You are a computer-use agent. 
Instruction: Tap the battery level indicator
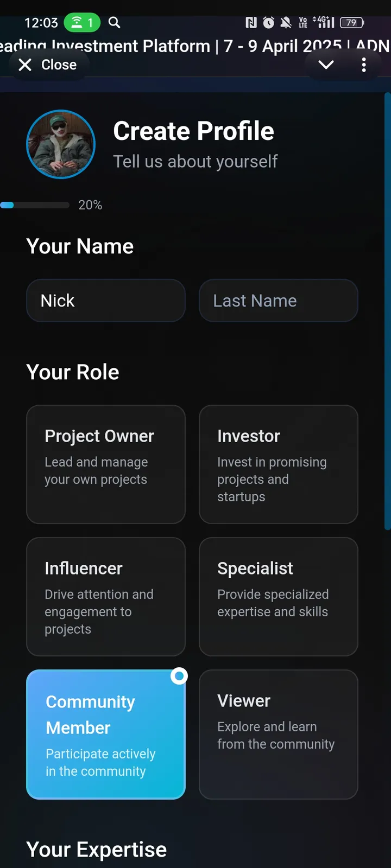tap(352, 22)
